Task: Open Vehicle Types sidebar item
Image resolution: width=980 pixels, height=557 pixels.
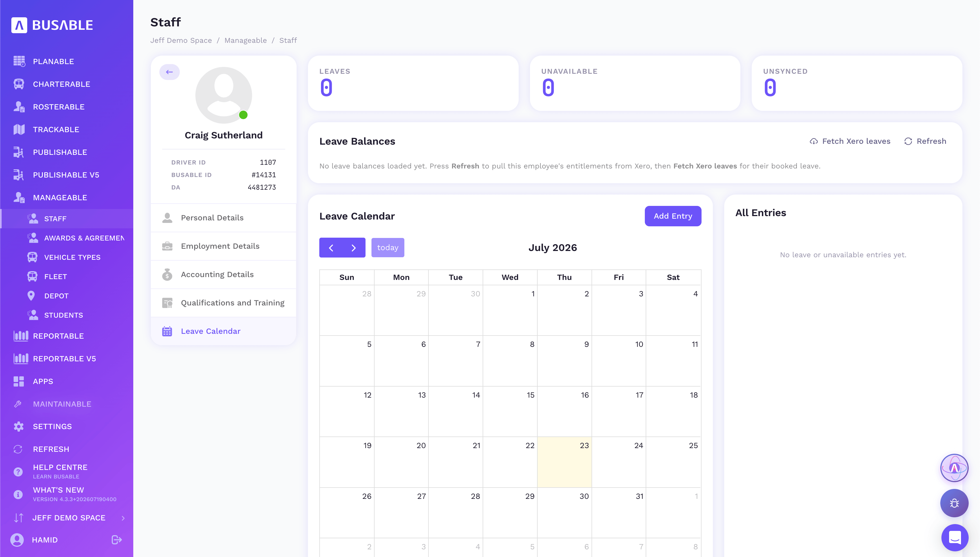Action: pos(67,257)
